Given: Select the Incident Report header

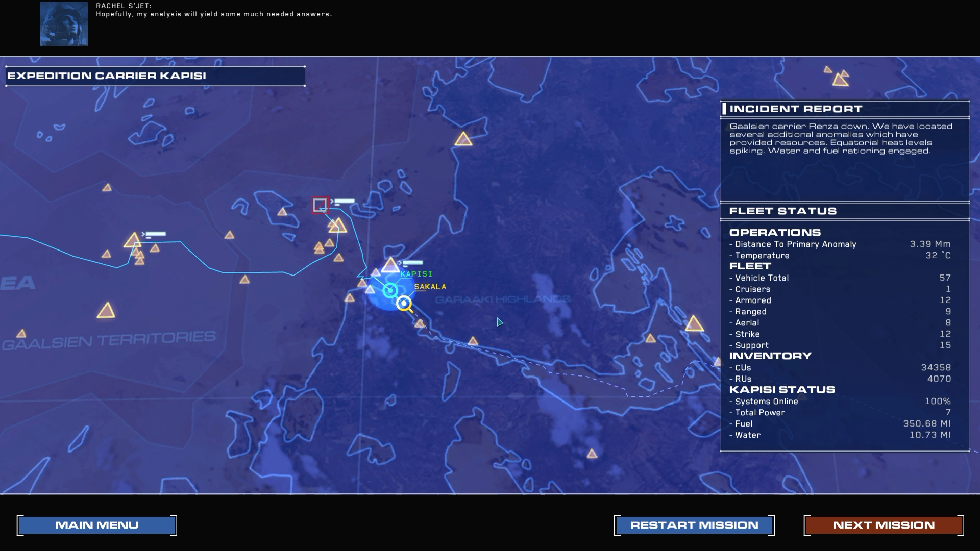Looking at the screenshot, I should [x=796, y=109].
